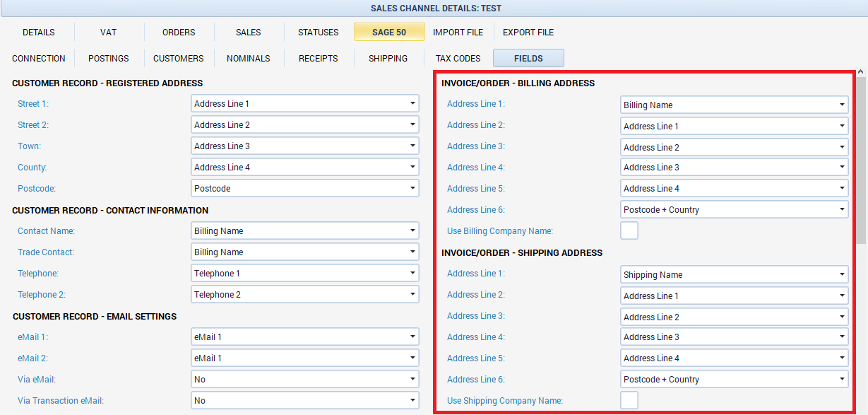This screenshot has height=415, width=868.
Task: Click the 'Customer Record - Registered Address' heading
Action: pos(107,83)
